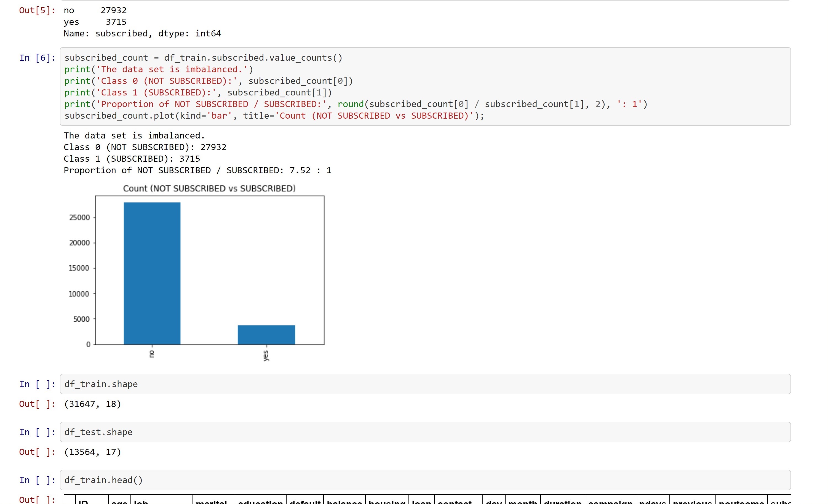The height and width of the screenshot is (504, 828).
Task: Click the 'Proportion of NOT SUBSCRIBED' output line
Action: [x=197, y=170]
